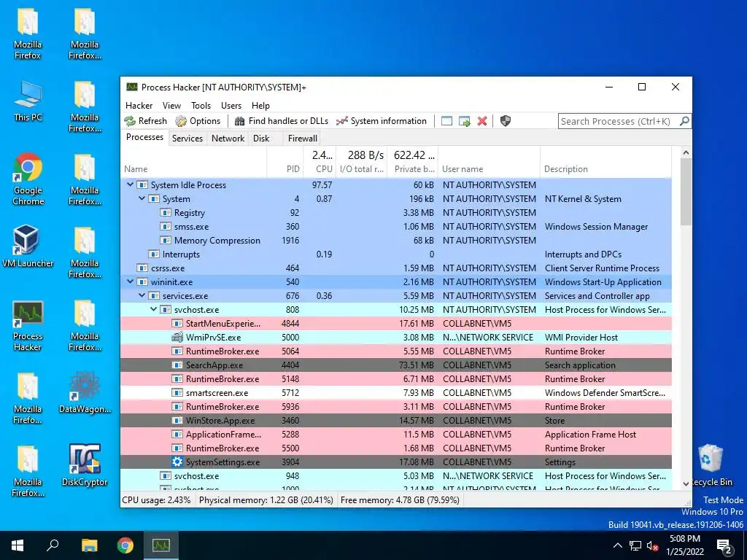Screen dimensions: 747x560
Task: Switch to the Services tab
Action: (187, 138)
